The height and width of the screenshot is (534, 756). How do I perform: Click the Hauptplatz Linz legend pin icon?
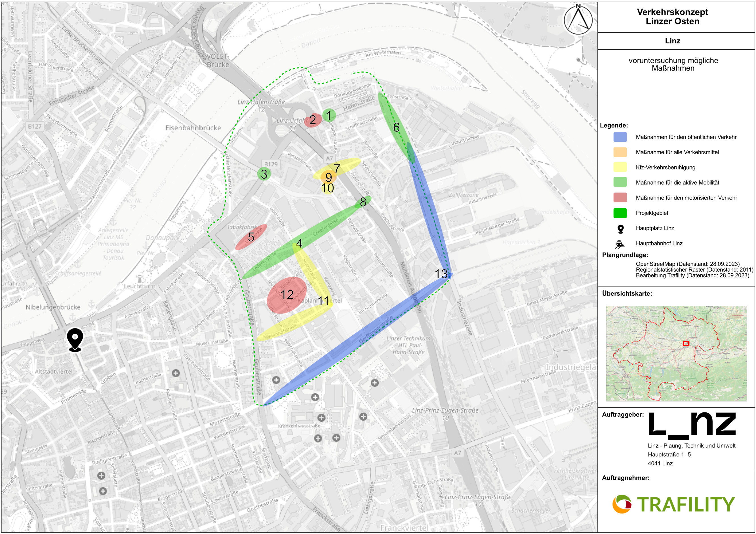tap(620, 229)
